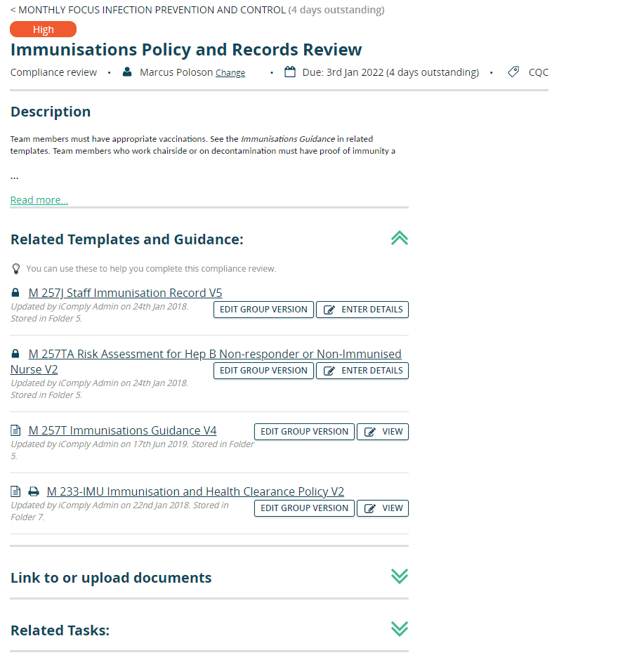Viewport: 644px width, 655px height.
Task: Edit group version of M 257J record
Action: click(x=263, y=310)
